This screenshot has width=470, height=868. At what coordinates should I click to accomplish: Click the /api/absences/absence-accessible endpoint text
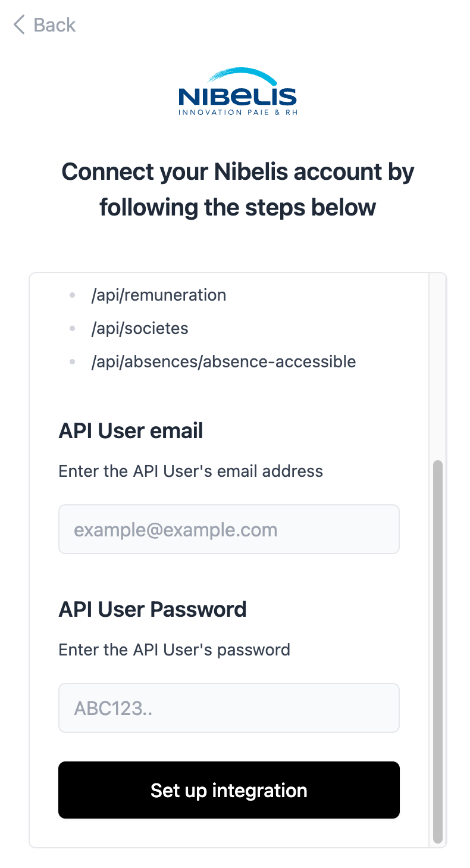(223, 361)
